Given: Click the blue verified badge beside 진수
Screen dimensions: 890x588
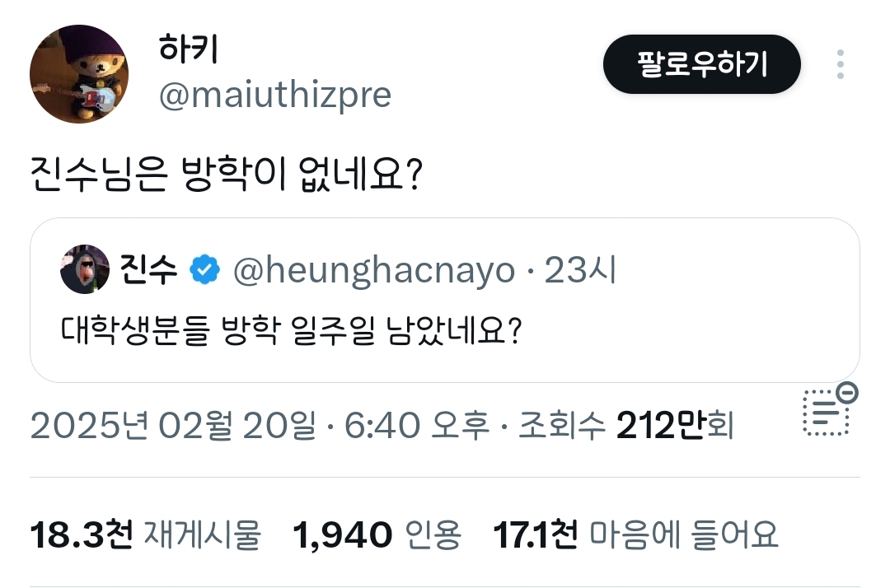Looking at the screenshot, I should pos(203,268).
